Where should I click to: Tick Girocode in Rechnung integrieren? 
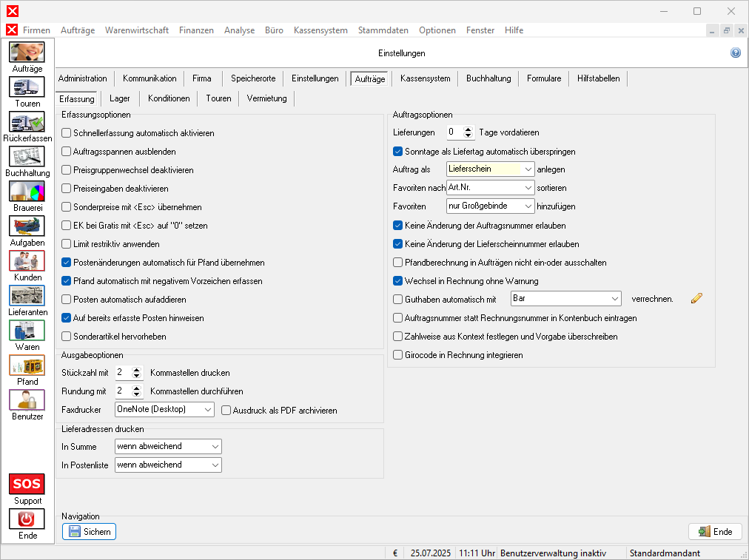click(398, 355)
